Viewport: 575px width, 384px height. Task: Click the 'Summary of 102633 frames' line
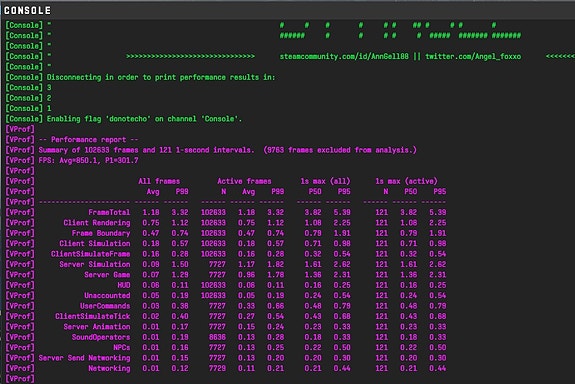tap(211, 150)
